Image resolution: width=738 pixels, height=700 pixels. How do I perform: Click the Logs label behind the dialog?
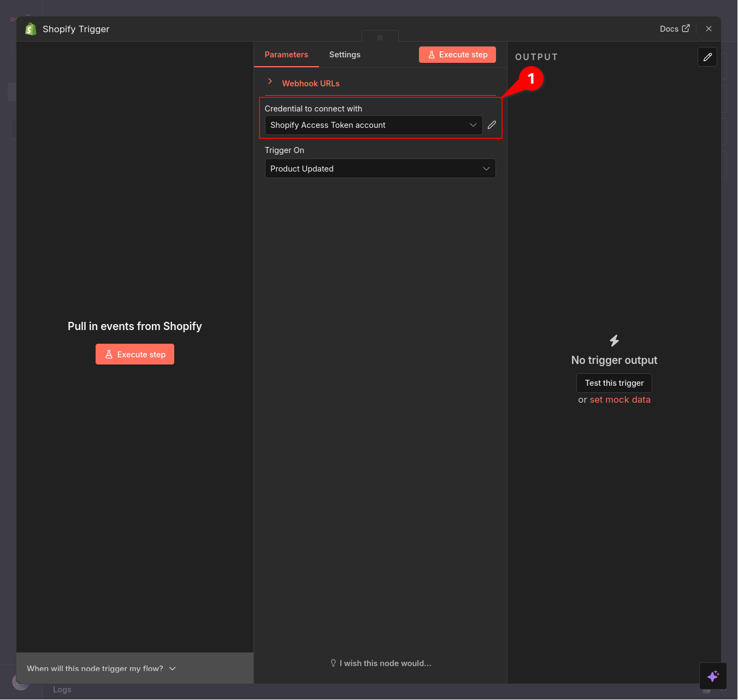tap(62, 690)
